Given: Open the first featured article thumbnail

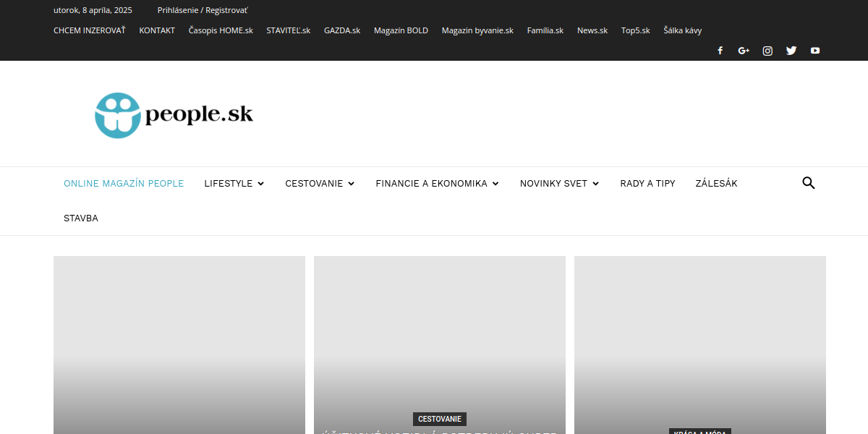Looking at the screenshot, I should coord(179,345).
